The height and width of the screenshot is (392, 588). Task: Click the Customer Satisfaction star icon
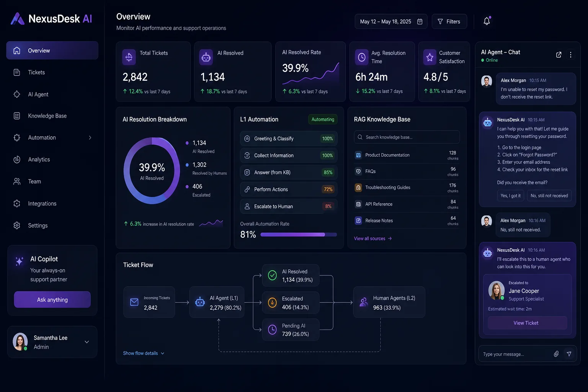click(x=430, y=57)
